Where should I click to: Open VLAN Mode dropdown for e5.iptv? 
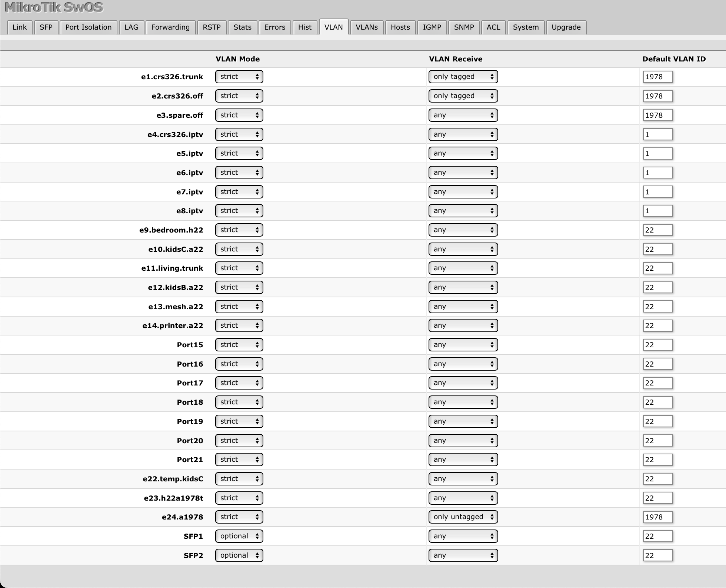(239, 153)
